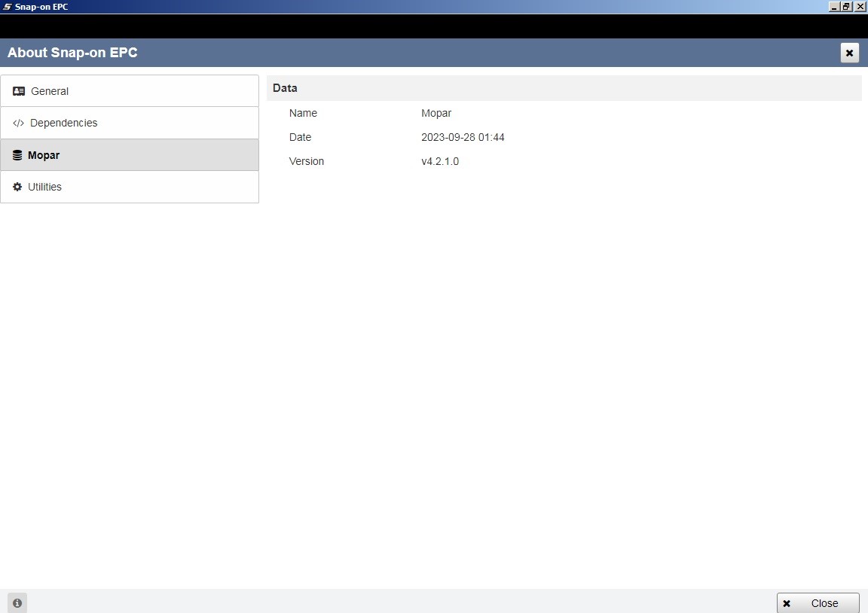
Task: Go to the Utilities tab
Action: [x=130, y=187]
